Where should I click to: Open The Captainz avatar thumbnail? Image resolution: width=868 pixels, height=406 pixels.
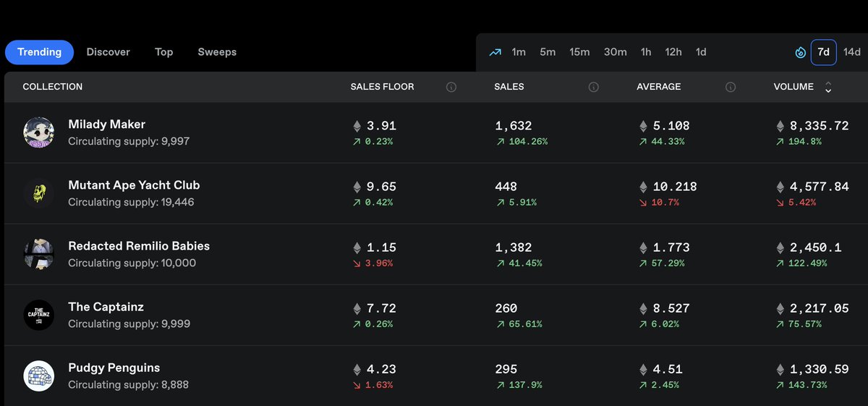click(x=39, y=315)
